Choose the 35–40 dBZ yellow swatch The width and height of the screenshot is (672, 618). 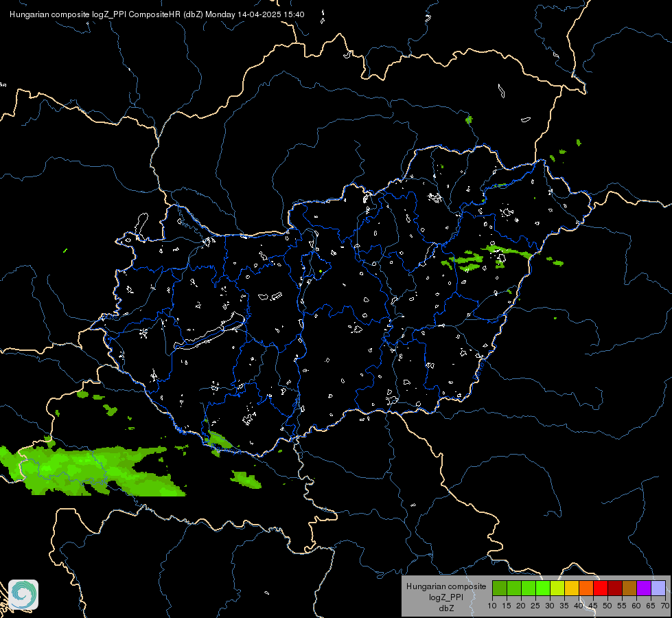click(572, 588)
